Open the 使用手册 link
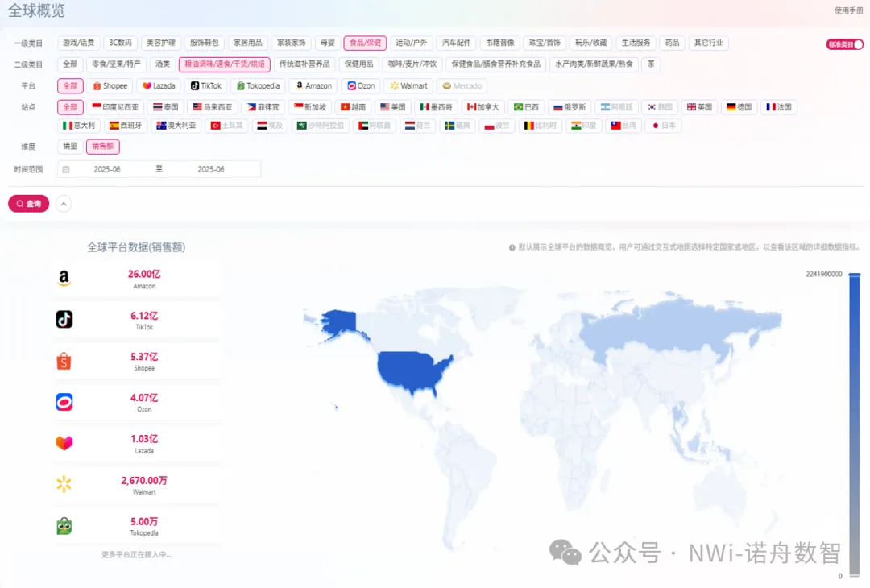The image size is (870, 588). coord(848,10)
